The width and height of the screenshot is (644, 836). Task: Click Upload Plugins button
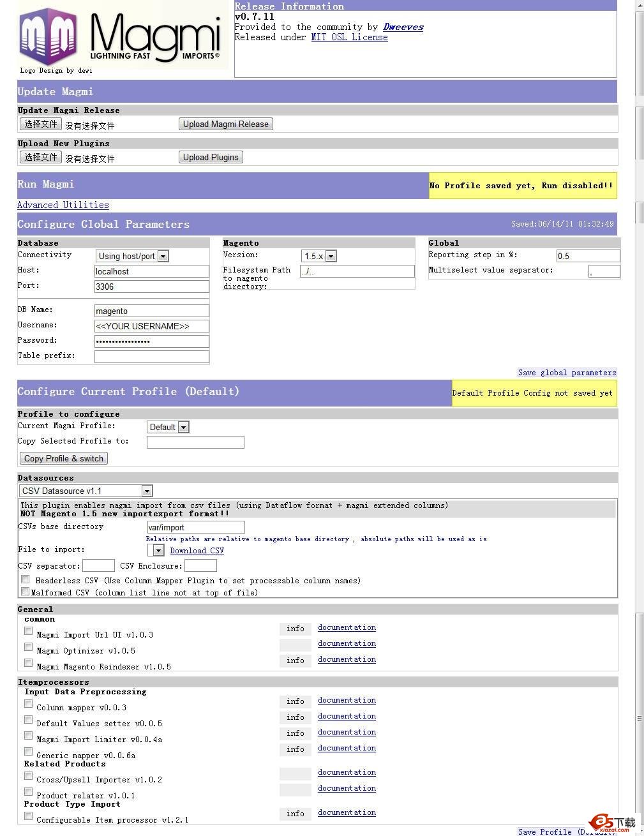coord(211,157)
